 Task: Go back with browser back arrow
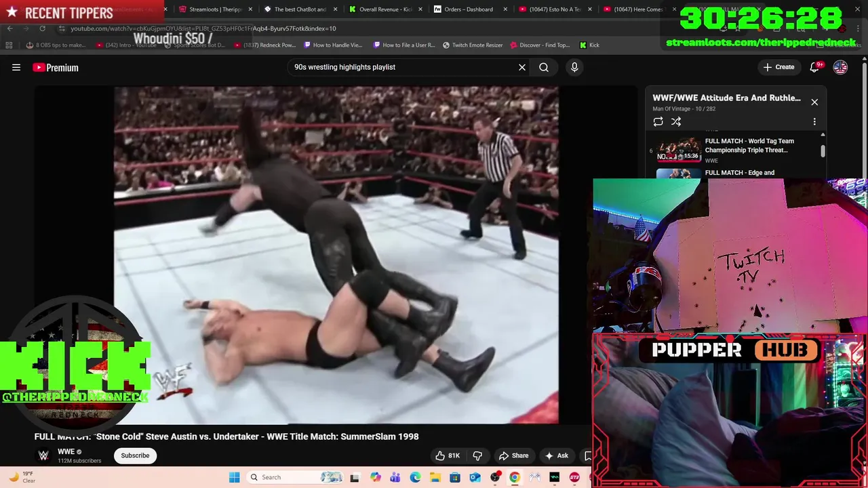(10, 28)
